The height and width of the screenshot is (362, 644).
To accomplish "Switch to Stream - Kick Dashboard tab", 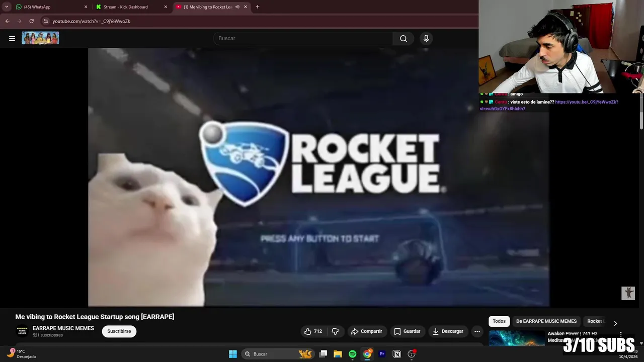I will coord(132,7).
